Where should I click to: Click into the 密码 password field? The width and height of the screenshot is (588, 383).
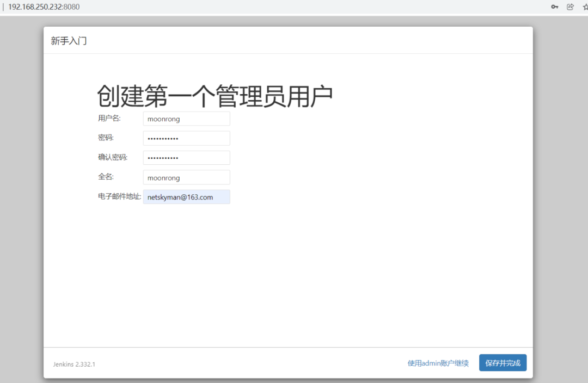click(x=186, y=138)
